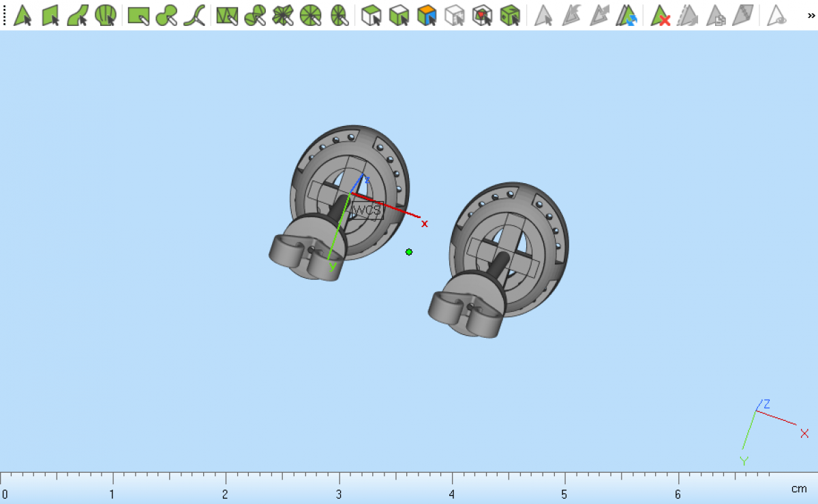Click the green triangle with red X icon
Image resolution: width=818 pixels, height=504 pixels.
pyautogui.click(x=660, y=15)
